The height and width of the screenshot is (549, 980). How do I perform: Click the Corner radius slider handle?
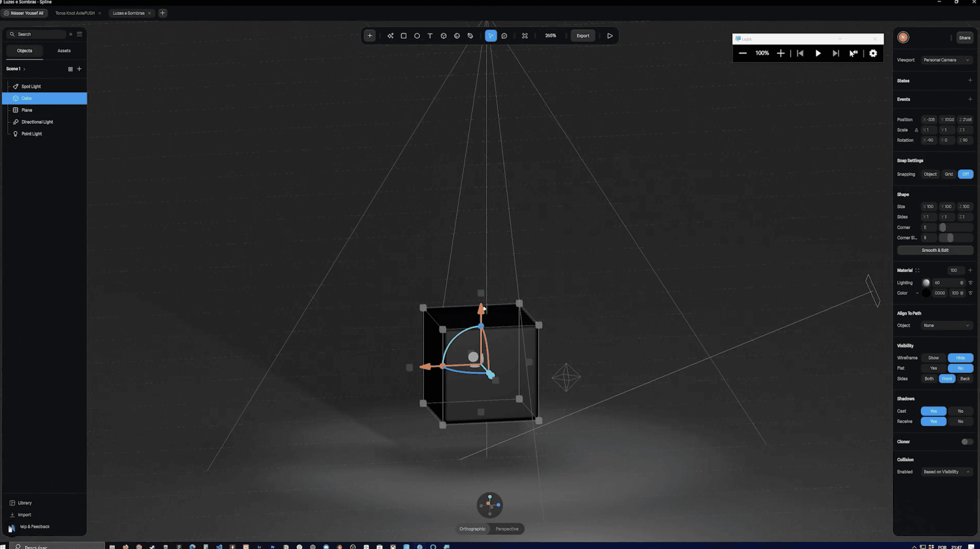(x=942, y=227)
